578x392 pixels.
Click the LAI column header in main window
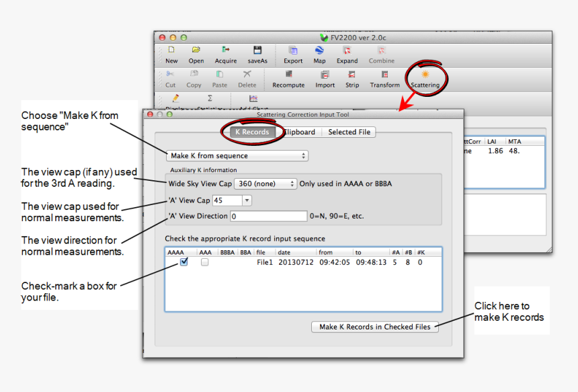click(x=491, y=142)
